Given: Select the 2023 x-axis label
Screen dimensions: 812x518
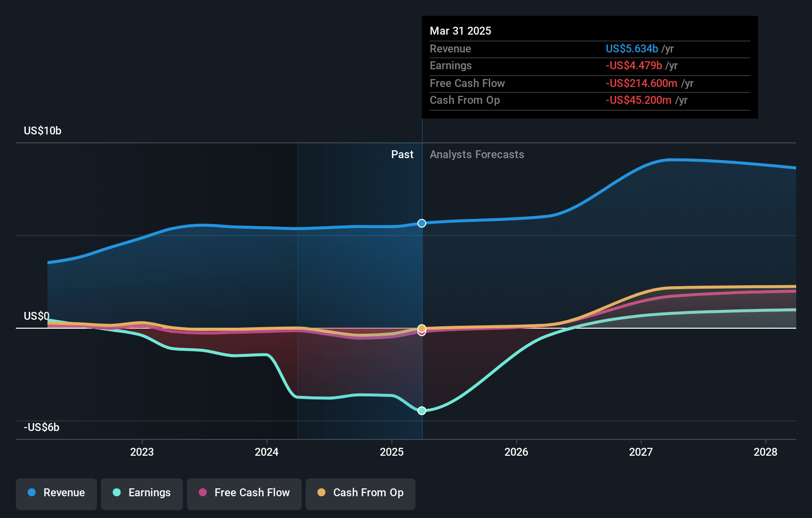Looking at the screenshot, I should coord(142,452).
